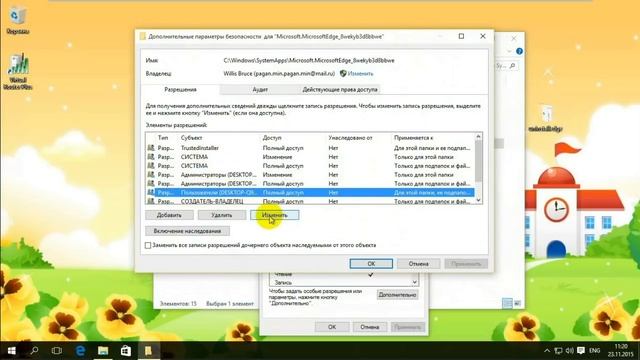The height and width of the screenshot is (360, 640).
Task: Click the Удалить button
Action: pyautogui.click(x=222, y=215)
